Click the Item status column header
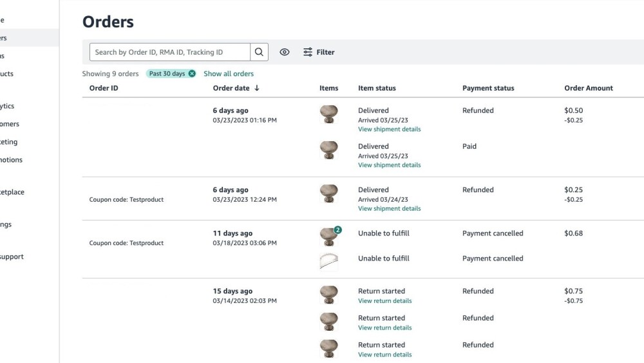Screen dimensions: 644x363 [377, 88]
